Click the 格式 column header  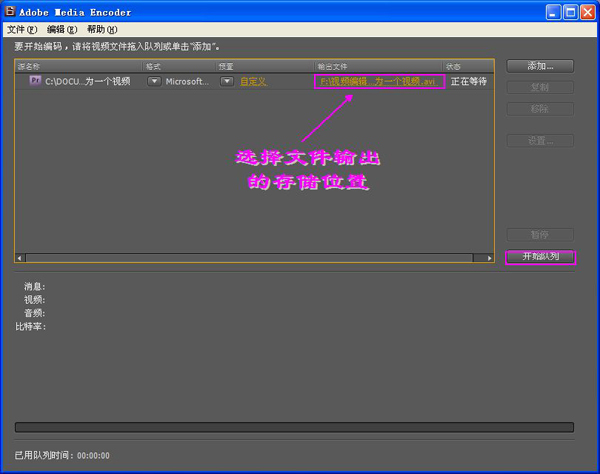click(179, 67)
